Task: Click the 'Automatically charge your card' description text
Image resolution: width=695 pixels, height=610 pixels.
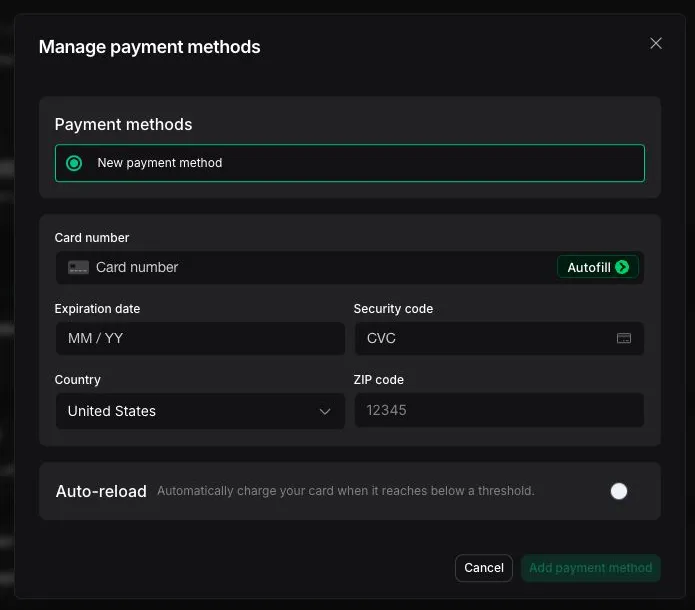Action: 346,491
